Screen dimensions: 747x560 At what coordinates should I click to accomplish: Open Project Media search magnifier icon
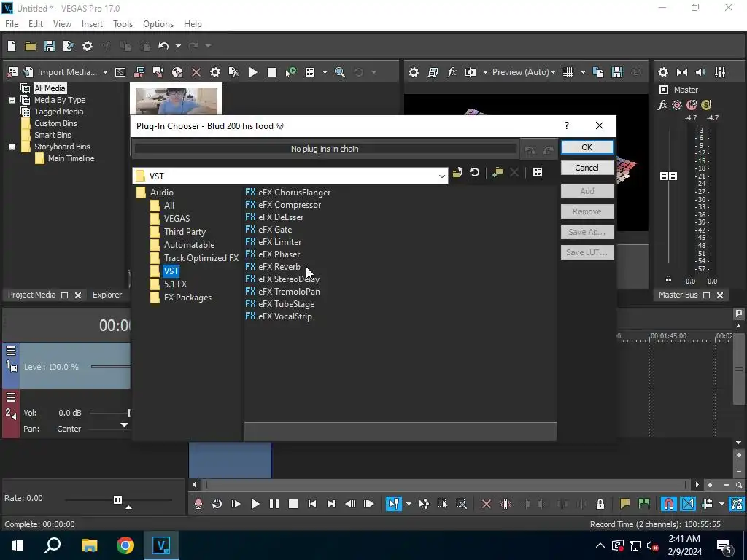click(340, 72)
